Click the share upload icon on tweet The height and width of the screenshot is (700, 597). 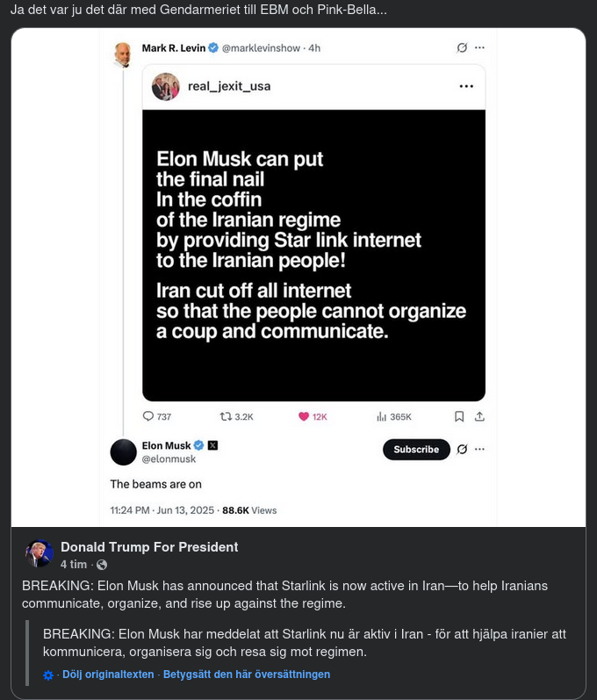pyautogui.click(x=479, y=416)
